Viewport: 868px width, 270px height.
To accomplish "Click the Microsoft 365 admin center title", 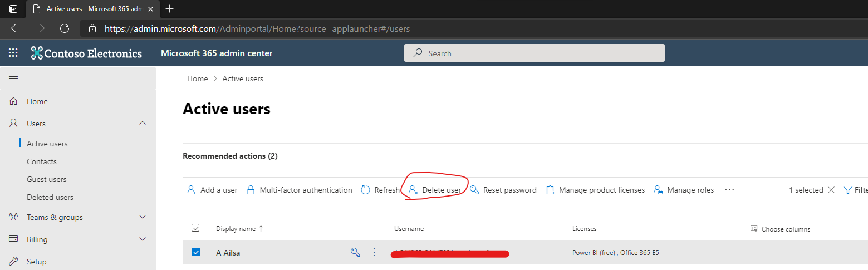I will click(x=217, y=53).
